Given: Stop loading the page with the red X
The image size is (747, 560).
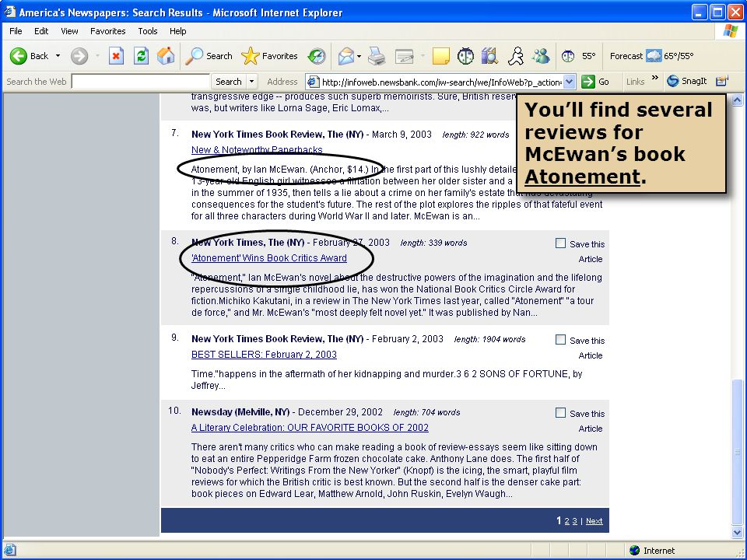Looking at the screenshot, I should pos(116,56).
